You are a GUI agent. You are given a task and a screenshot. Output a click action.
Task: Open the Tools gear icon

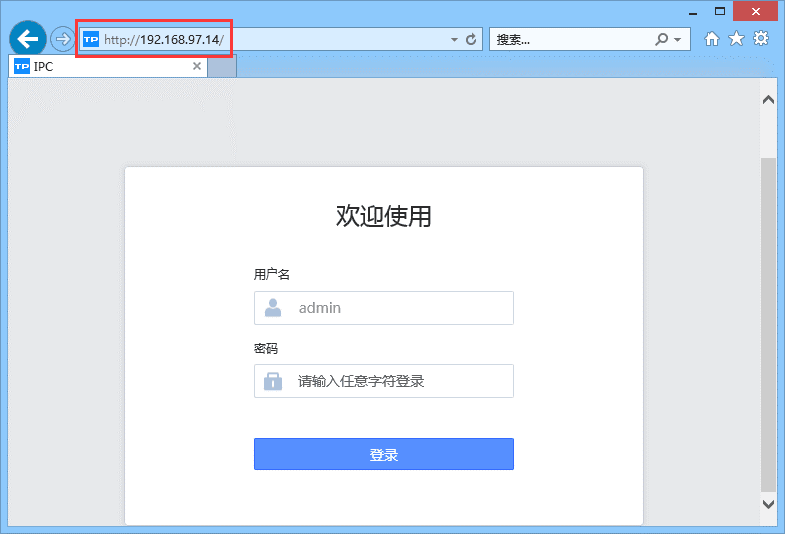pyautogui.click(x=761, y=39)
